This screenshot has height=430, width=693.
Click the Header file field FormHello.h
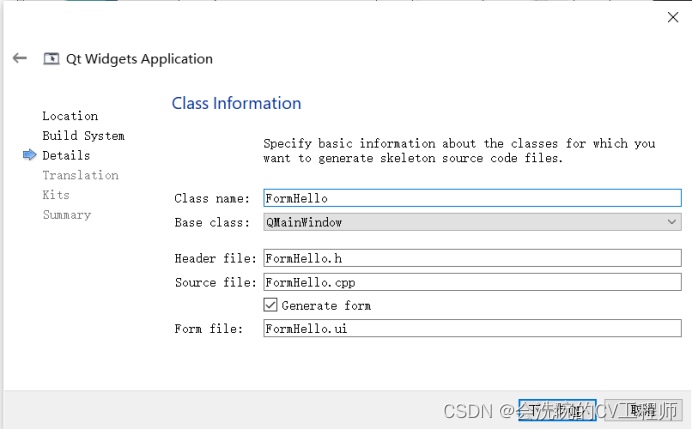point(471,258)
